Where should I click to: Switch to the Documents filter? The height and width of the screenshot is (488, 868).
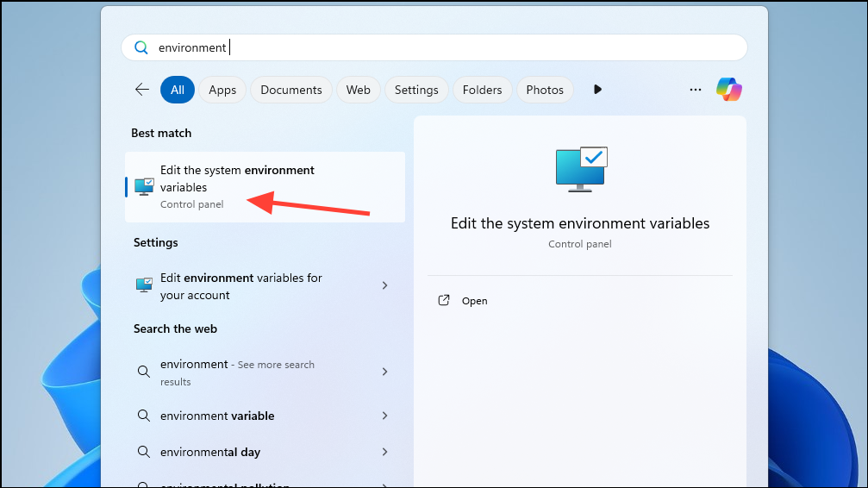click(x=291, y=90)
